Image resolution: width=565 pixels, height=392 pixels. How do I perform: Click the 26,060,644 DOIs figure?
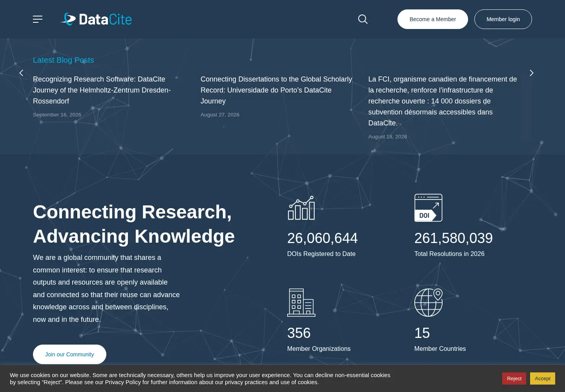323,238
